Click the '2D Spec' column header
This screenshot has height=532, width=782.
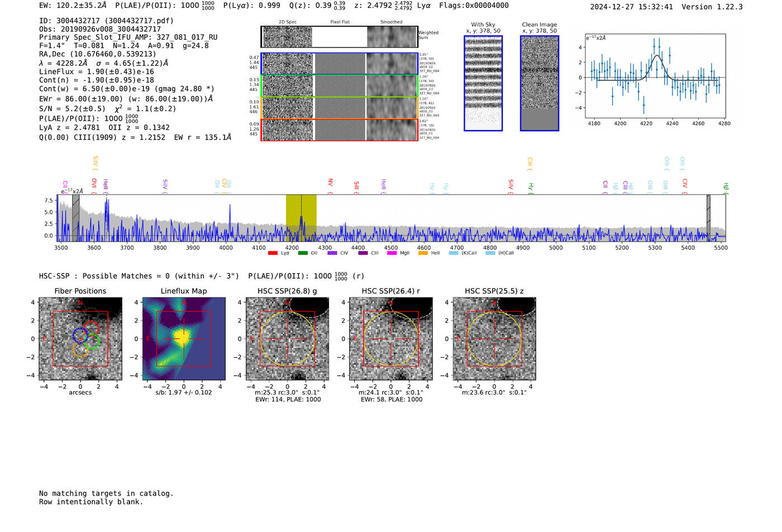(288, 22)
